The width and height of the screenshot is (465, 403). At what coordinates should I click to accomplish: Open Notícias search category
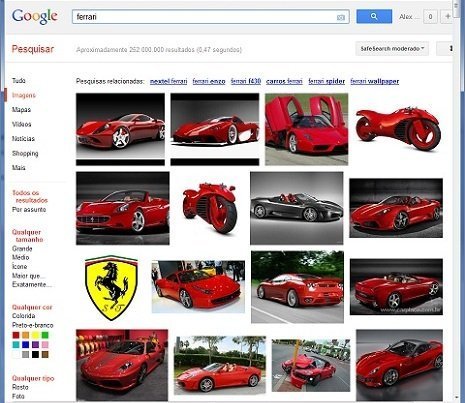pos(23,139)
